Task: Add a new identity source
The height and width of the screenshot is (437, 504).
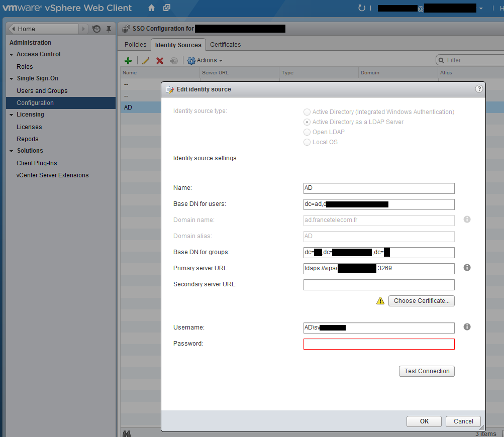Action: coord(128,60)
